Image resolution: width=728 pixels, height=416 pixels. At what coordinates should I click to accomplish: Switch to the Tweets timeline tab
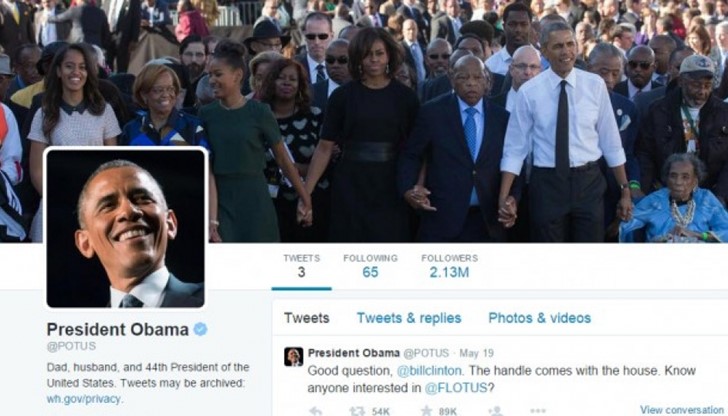tap(306, 318)
